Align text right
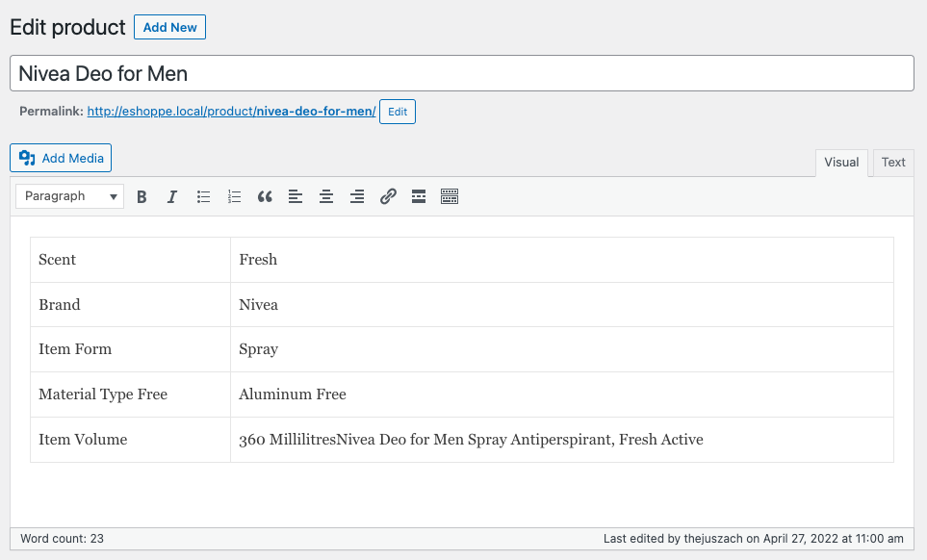Viewport: 927px width, 560px height. click(357, 196)
